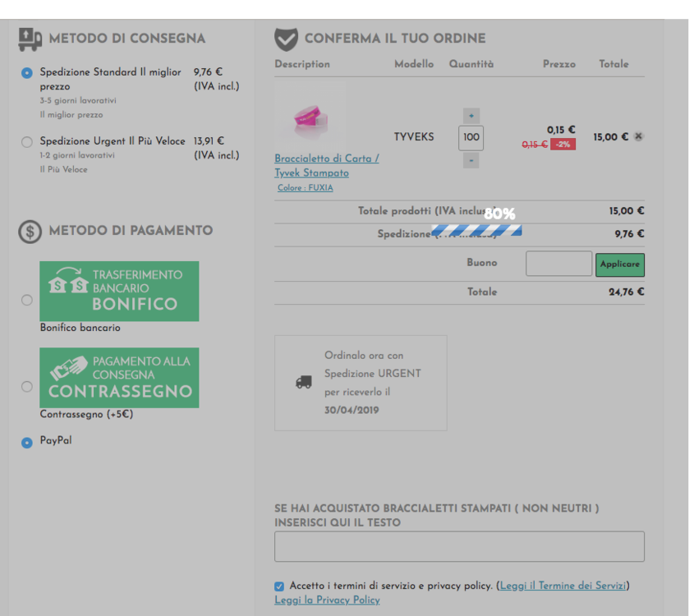The width and height of the screenshot is (694, 616).
Task: Open the Colore FUXIA option
Action: pyautogui.click(x=305, y=188)
